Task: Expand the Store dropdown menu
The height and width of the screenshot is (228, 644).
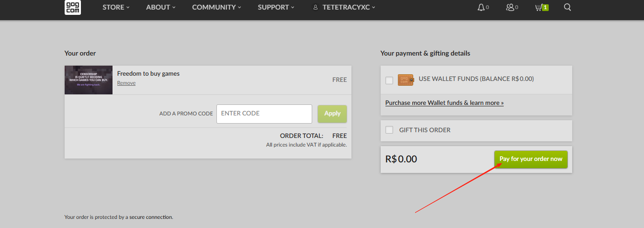Action: (116, 7)
